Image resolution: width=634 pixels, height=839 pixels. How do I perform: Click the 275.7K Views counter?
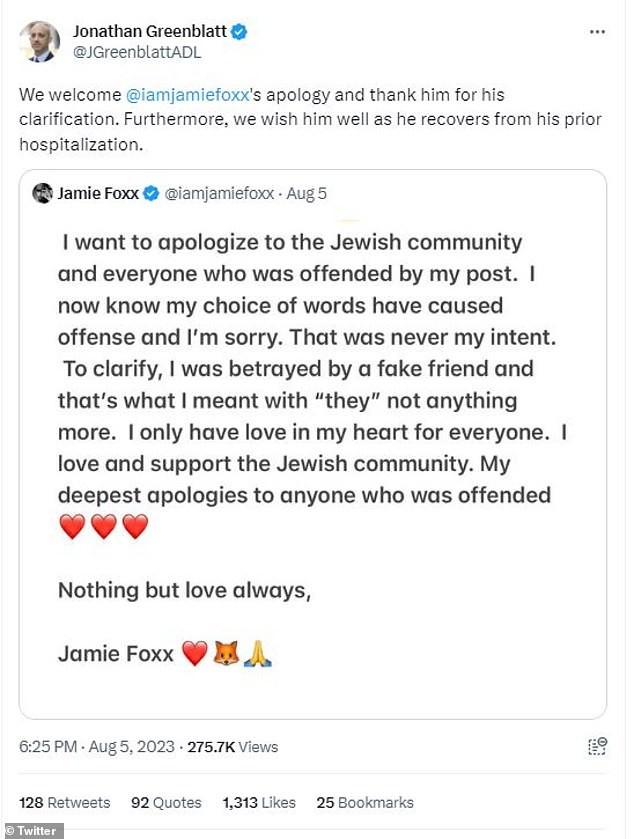point(232,746)
